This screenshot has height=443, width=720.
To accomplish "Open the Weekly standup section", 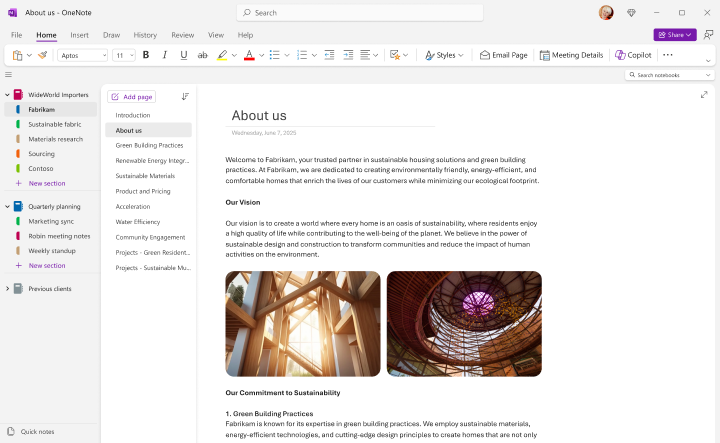I will click(51, 251).
